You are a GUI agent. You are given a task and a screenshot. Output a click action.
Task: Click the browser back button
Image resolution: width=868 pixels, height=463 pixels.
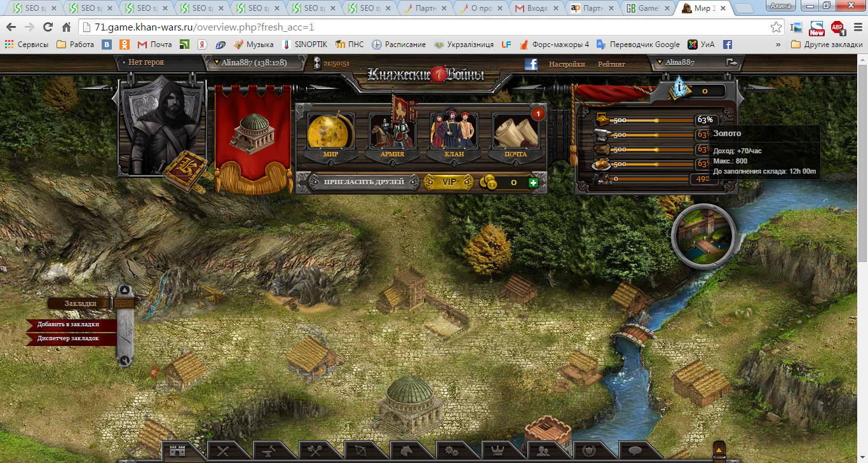coord(11,28)
